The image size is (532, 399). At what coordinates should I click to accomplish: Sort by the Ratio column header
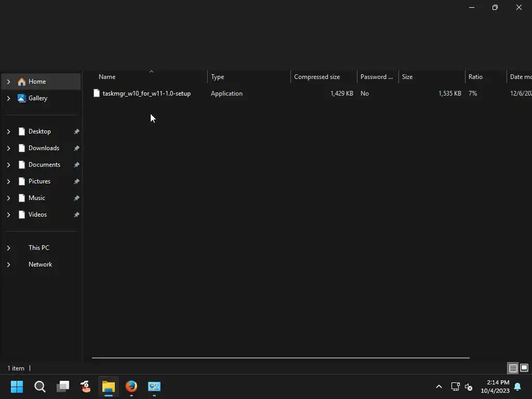(486, 77)
